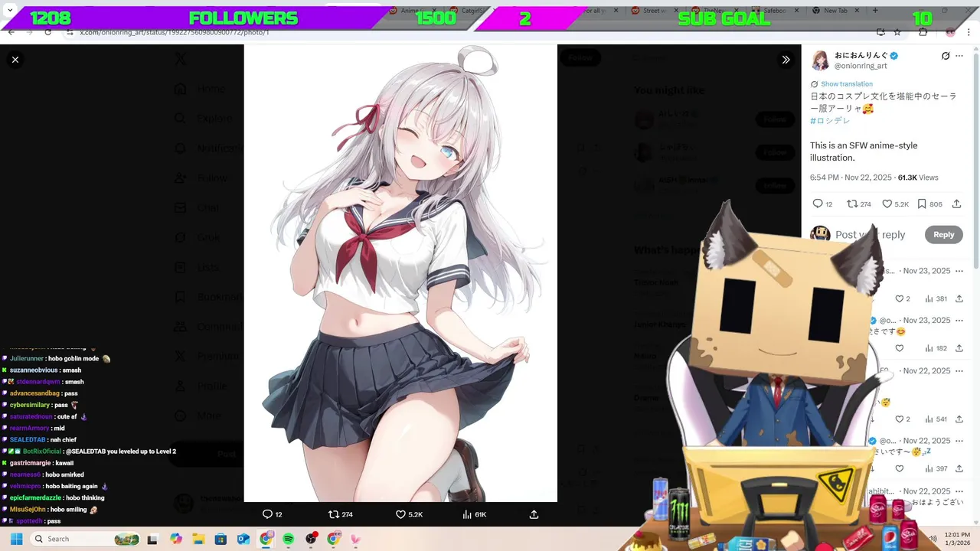The height and width of the screenshot is (551, 980).
Task: Focus the Post your reply field
Action: [x=871, y=235]
